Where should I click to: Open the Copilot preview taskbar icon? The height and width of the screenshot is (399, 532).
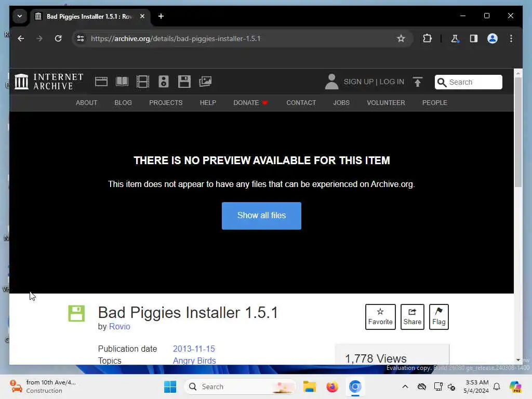coord(515,387)
